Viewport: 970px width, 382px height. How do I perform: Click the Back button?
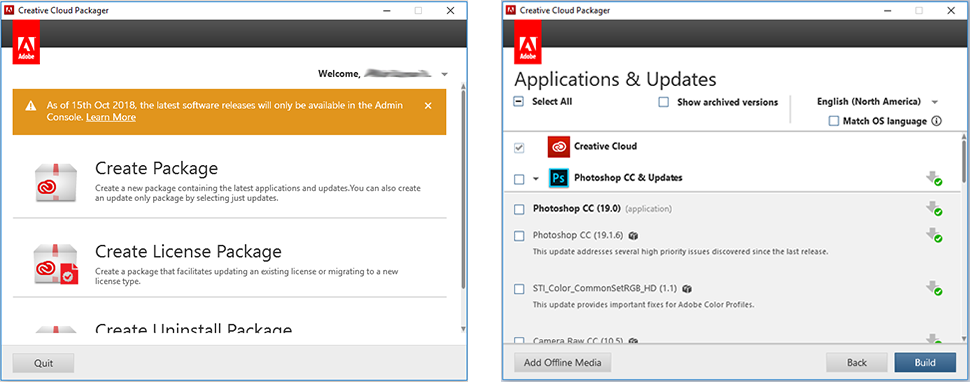click(857, 362)
